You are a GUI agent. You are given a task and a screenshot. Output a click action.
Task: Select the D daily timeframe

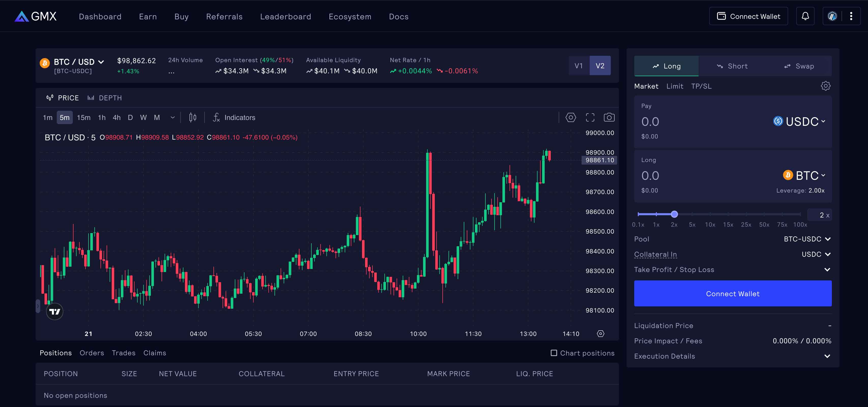coord(131,117)
